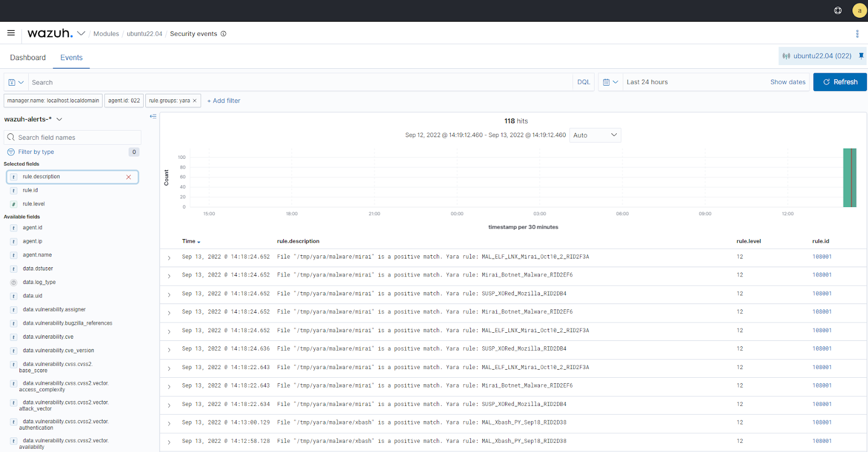Select the data.vulnerability.cve field
Image resolution: width=868 pixels, height=452 pixels.
tap(48, 337)
